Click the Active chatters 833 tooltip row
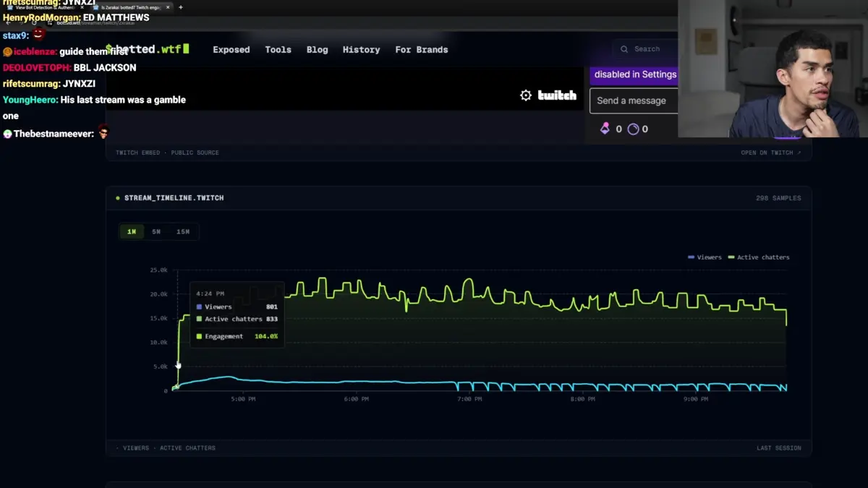 click(237, 319)
